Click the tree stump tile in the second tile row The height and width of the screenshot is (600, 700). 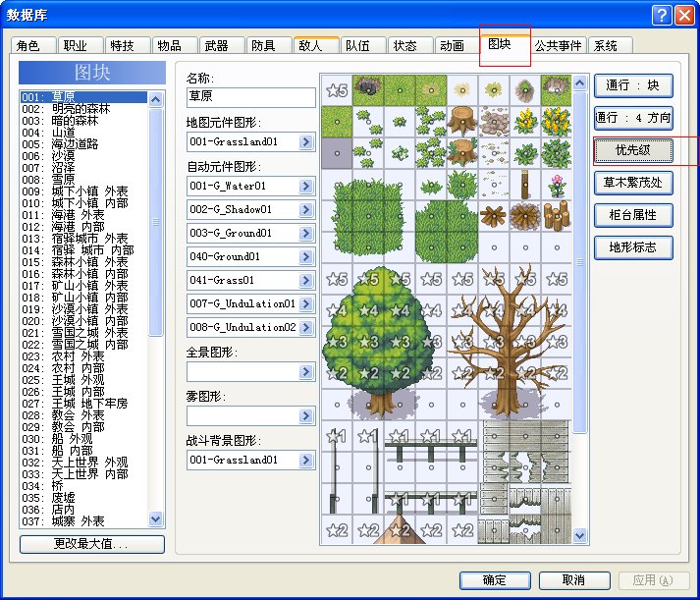pos(462,122)
